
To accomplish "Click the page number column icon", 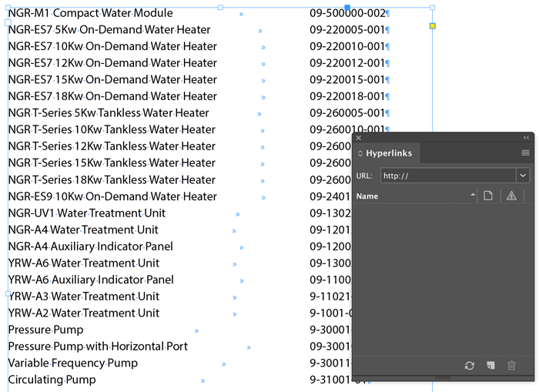I will click(x=488, y=196).
